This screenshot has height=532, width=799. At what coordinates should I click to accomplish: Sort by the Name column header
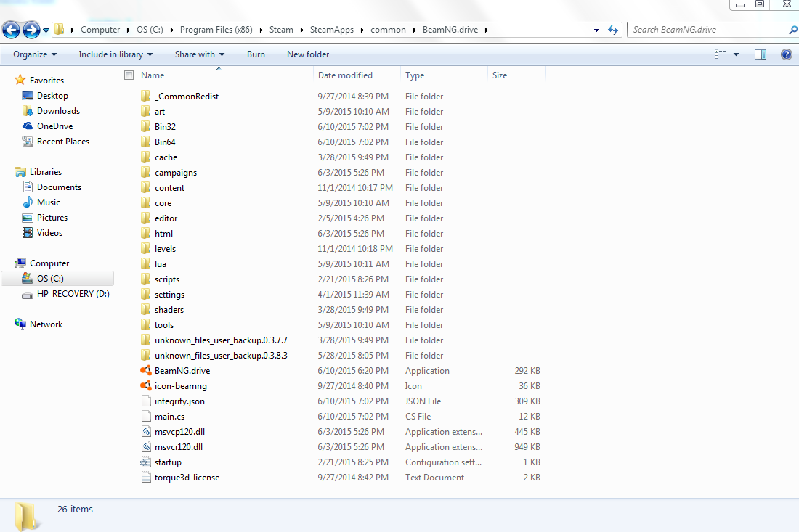153,75
